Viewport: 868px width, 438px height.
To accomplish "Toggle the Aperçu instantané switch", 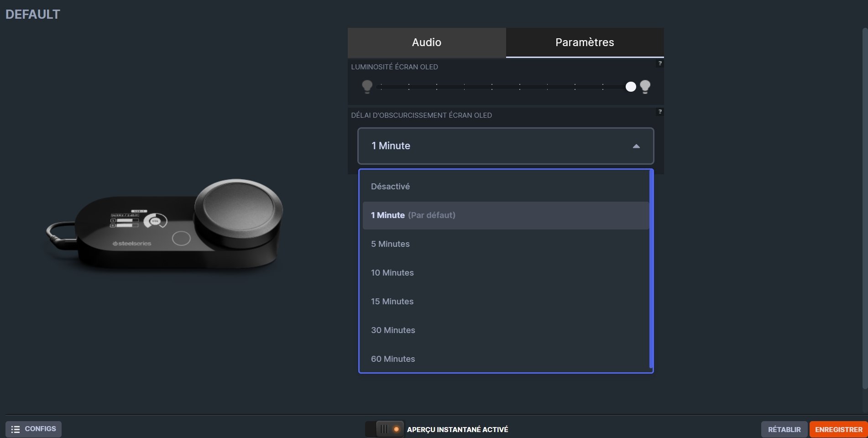I will pyautogui.click(x=385, y=429).
